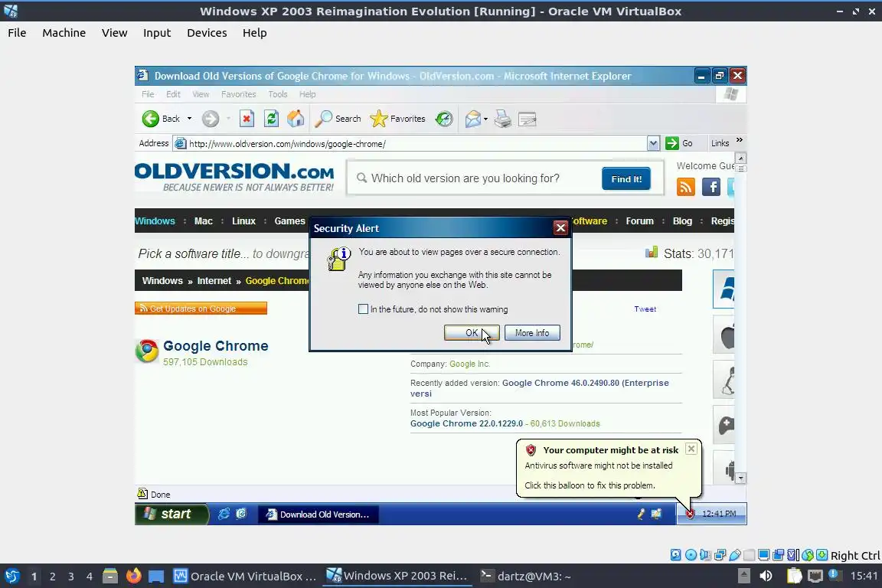
Task: Click the VirtualBox USB devices icon
Action: point(735,555)
